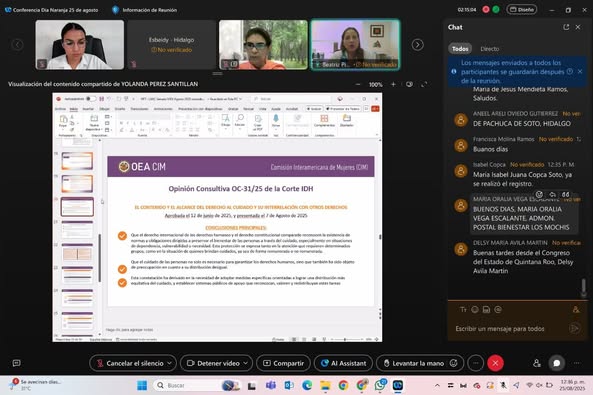
Task: Click the mention icon in chat composer
Action: point(498,309)
